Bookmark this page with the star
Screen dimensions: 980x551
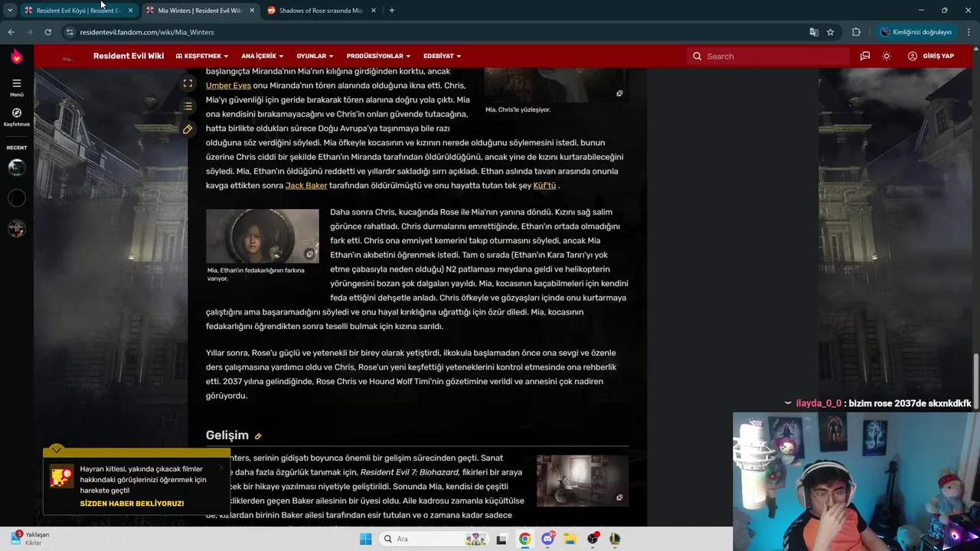tap(831, 32)
